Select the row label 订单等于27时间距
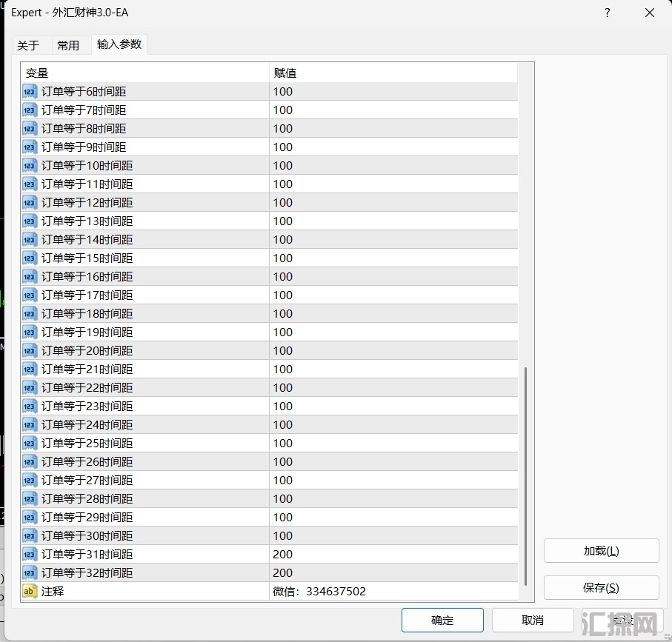 (x=87, y=480)
